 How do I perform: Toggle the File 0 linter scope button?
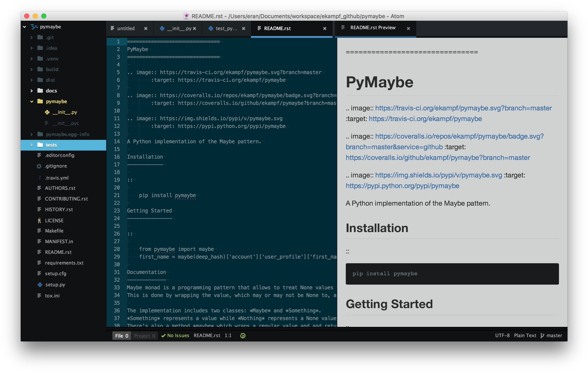pyautogui.click(x=122, y=336)
